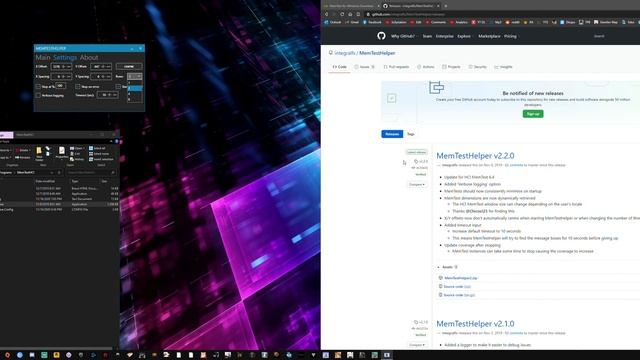The image size is (640, 360).
Task: Click Select none in Explorer ribbon
Action: pos(99,154)
